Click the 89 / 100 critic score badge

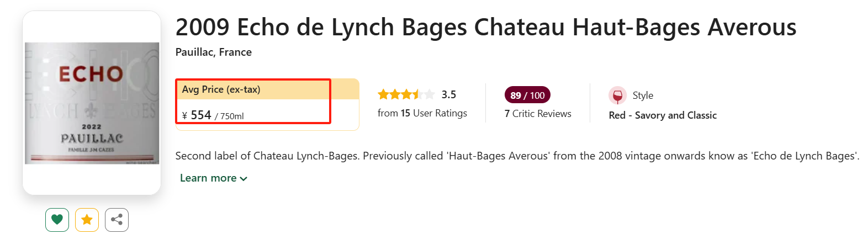527,95
